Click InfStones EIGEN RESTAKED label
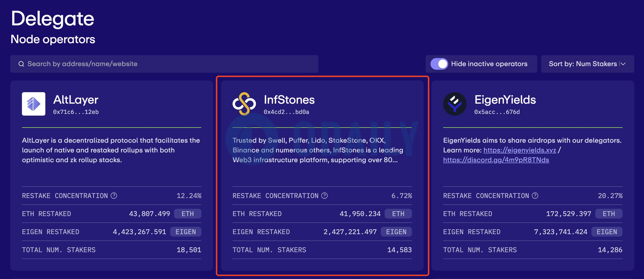Viewport: 644px width, 279px height. click(x=261, y=232)
